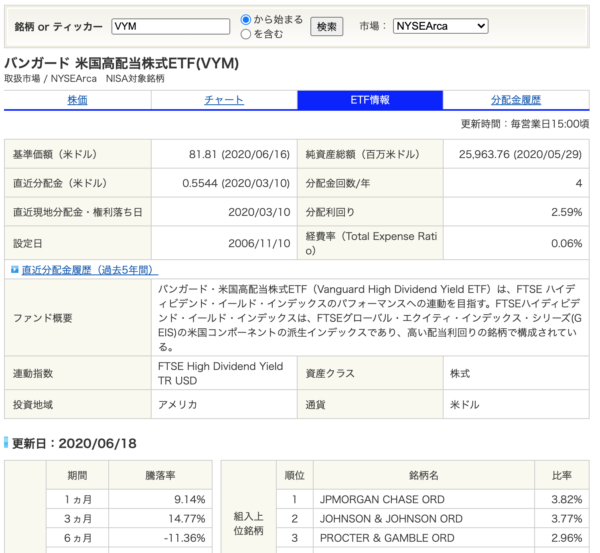600x553 pixels.
Task: Switch to the 株価 tab
Action: pos(77,100)
